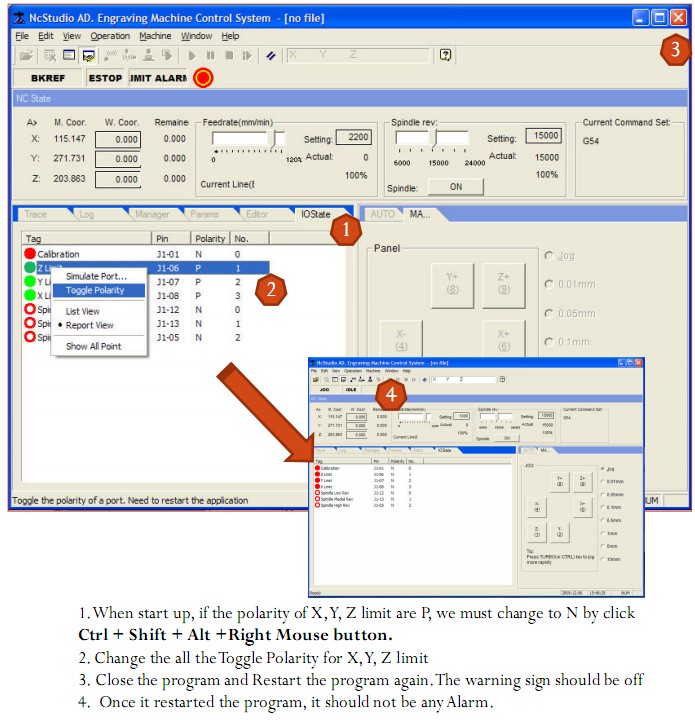Image resolution: width=695 pixels, height=720 pixels.
Task: Click the Stop toolbar button
Action: click(229, 56)
